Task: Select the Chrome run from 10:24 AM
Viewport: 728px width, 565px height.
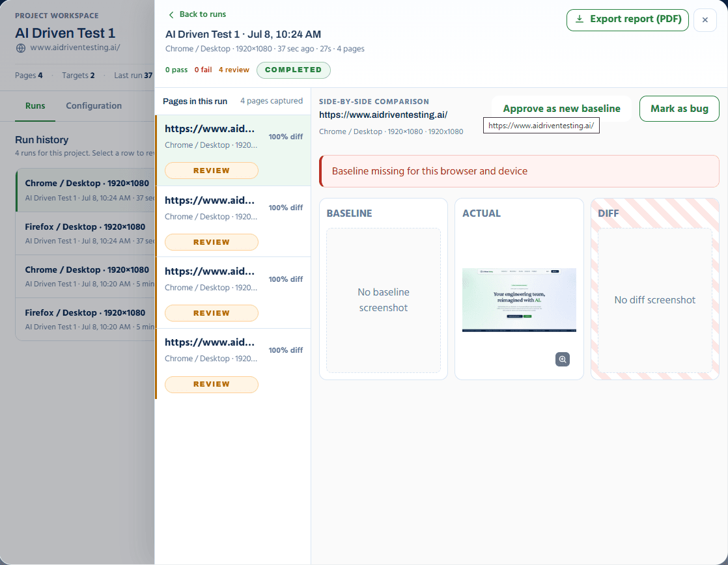Action: click(x=85, y=190)
